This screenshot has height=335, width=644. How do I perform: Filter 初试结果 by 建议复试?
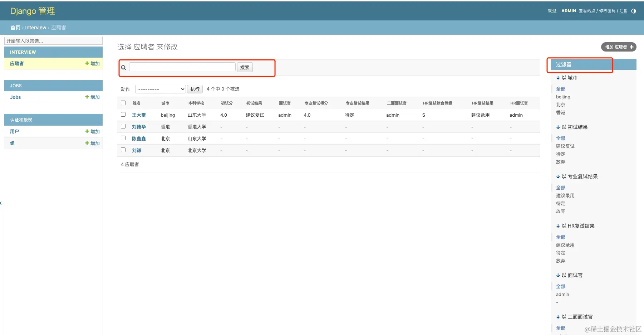pyautogui.click(x=565, y=146)
